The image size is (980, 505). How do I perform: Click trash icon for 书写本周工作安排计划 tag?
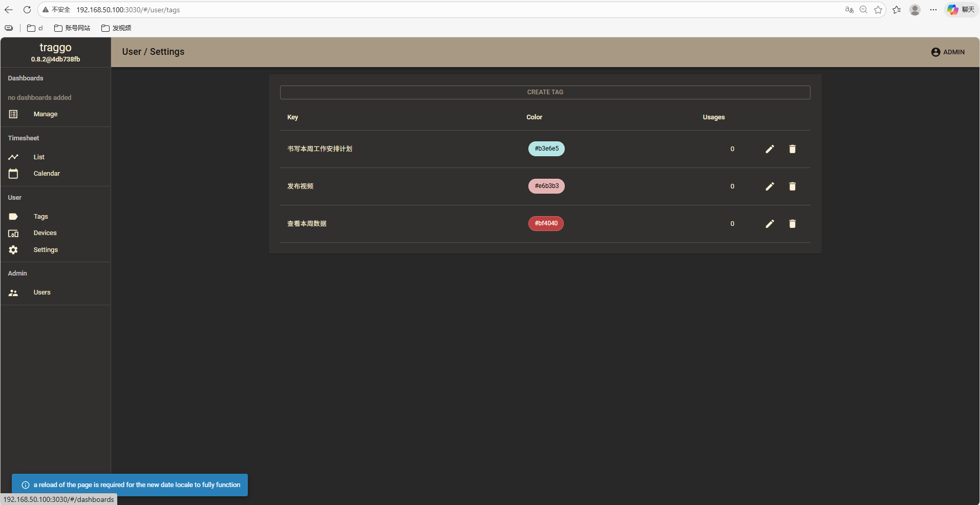click(x=792, y=149)
